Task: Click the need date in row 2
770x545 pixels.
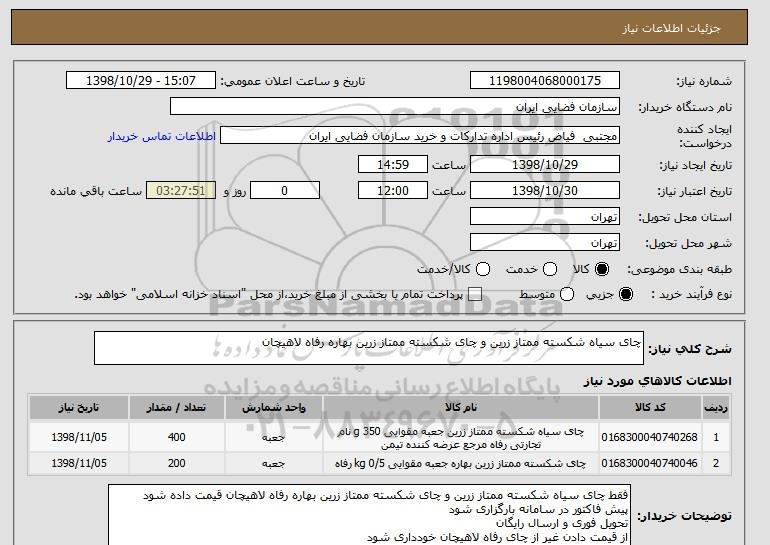Action: coord(79,463)
